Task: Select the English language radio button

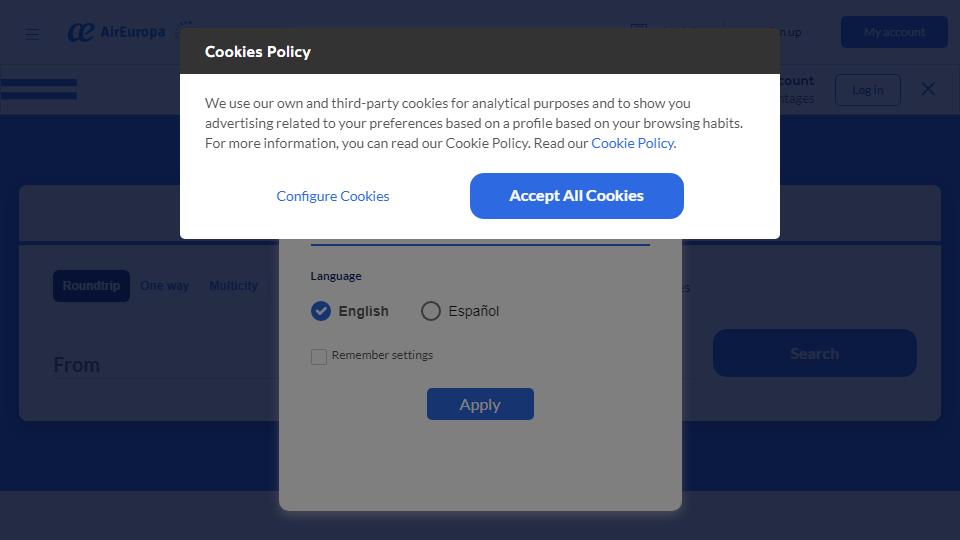Action: [x=321, y=311]
